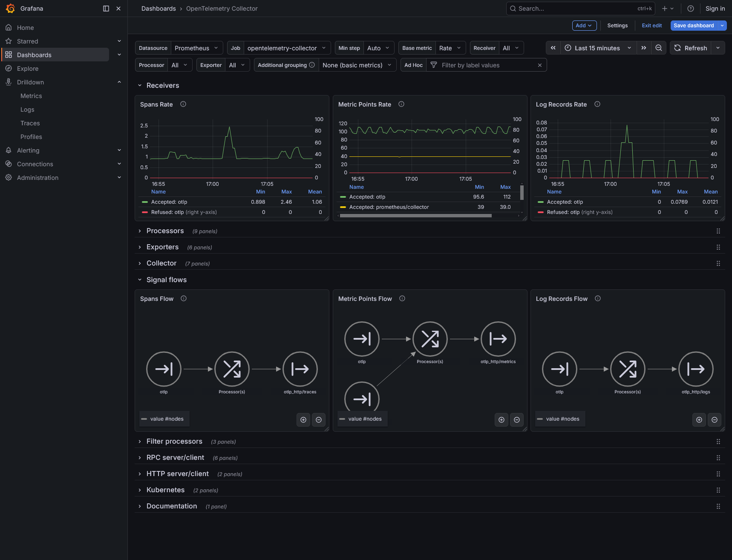Toggle Refused: otlp series in Spans Rate legend
The width and height of the screenshot is (732, 560).
pos(184,212)
